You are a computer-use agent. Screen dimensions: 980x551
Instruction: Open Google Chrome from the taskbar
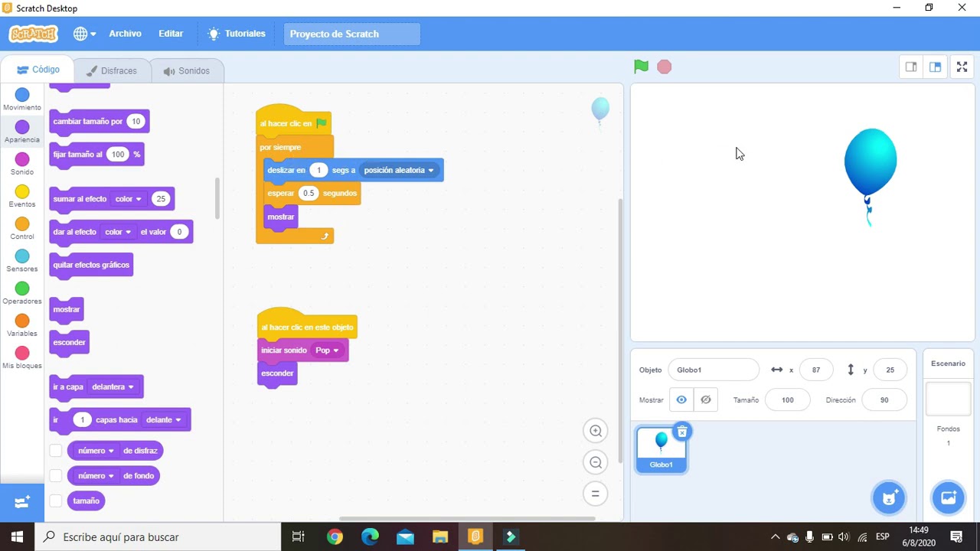[335, 536]
